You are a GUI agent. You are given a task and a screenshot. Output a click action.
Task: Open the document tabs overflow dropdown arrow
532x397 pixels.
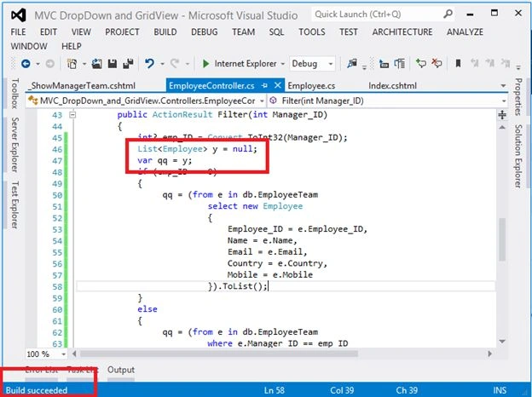coord(504,86)
